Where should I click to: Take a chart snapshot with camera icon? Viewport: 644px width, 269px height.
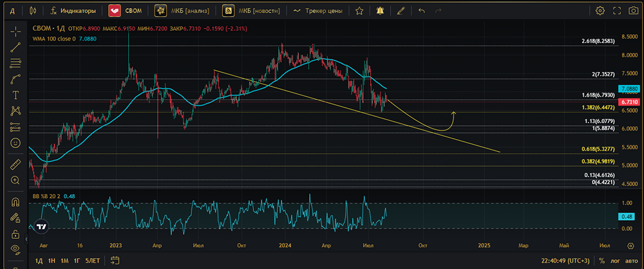[633, 11]
